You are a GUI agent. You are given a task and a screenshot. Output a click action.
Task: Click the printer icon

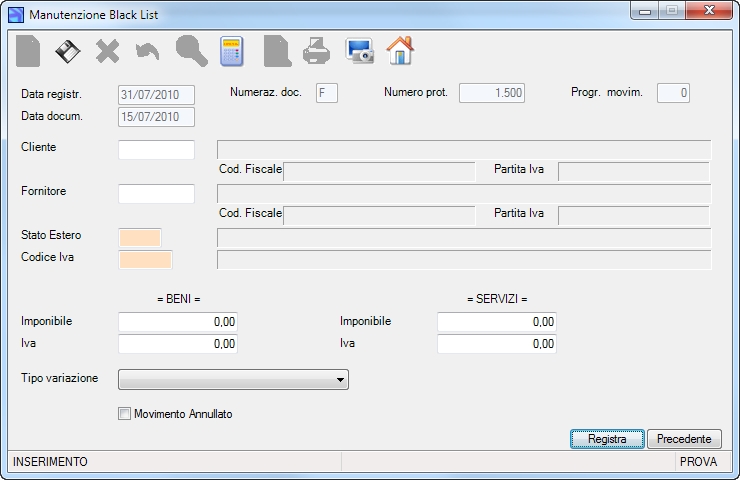[x=316, y=51]
